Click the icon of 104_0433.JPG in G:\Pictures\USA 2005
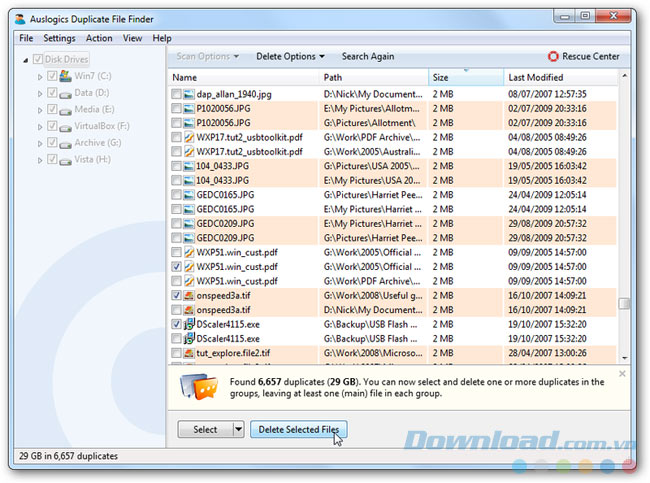Viewport: 650px width, 483px height. (x=189, y=166)
